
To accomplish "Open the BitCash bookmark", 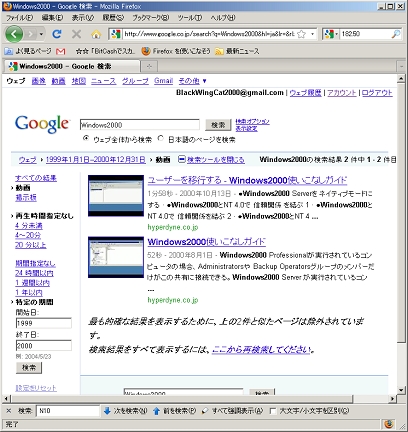I will click(105, 51).
